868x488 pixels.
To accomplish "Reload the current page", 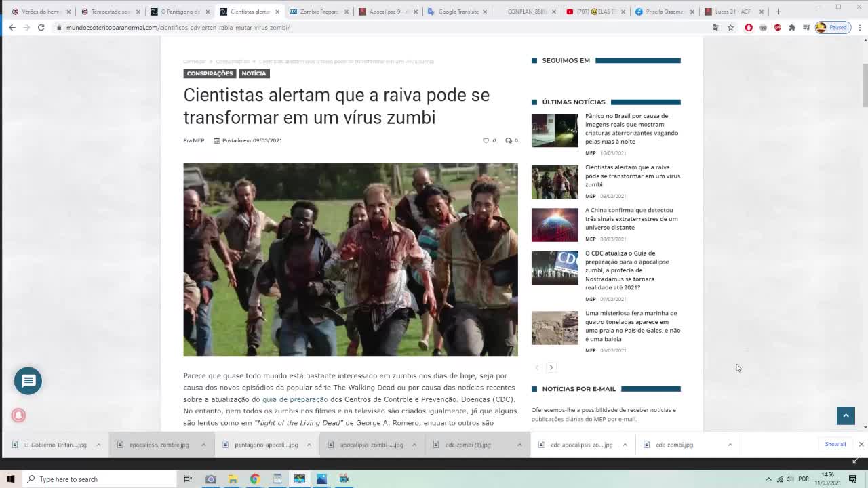I will (x=41, y=28).
